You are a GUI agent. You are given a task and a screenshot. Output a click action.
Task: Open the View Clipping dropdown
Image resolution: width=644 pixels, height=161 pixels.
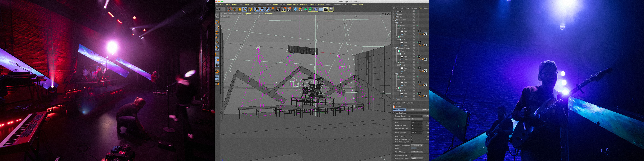(x=417, y=152)
